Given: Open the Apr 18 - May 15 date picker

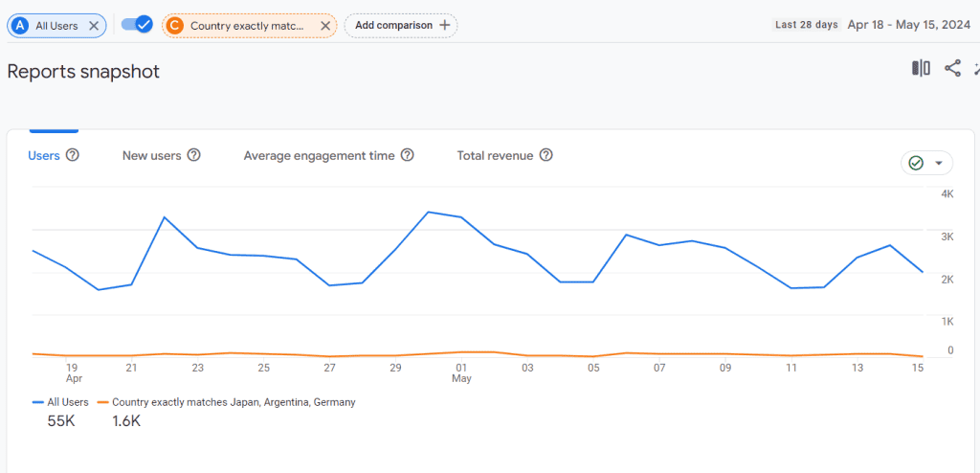Looking at the screenshot, I should (x=909, y=25).
